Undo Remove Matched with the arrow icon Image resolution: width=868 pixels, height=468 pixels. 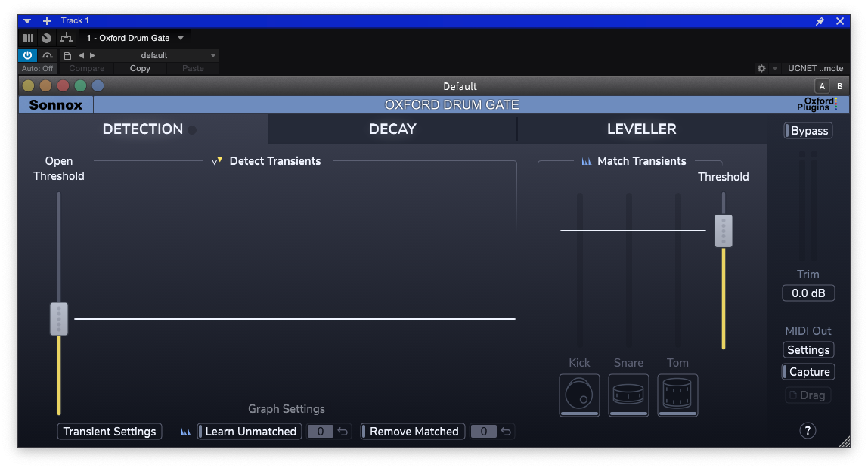506,432
